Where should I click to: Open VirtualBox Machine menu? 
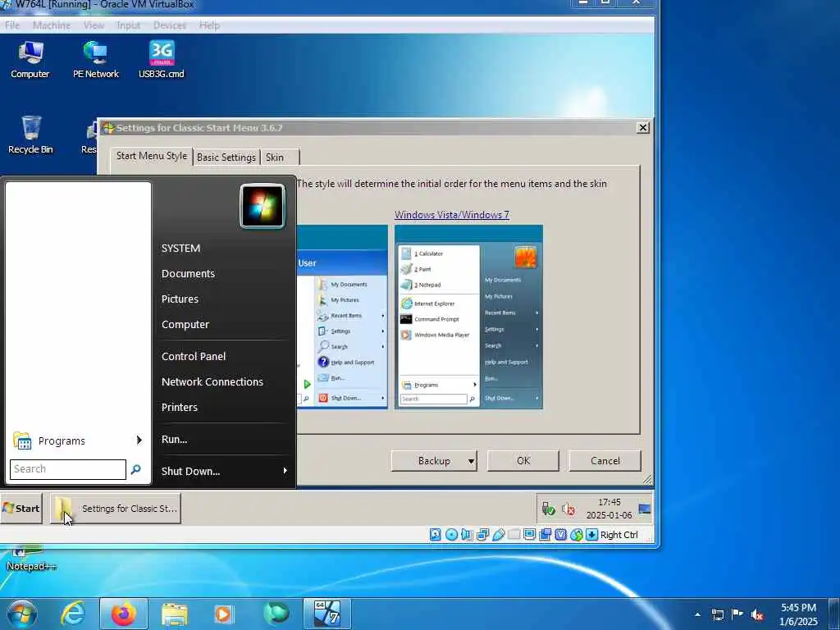click(52, 25)
